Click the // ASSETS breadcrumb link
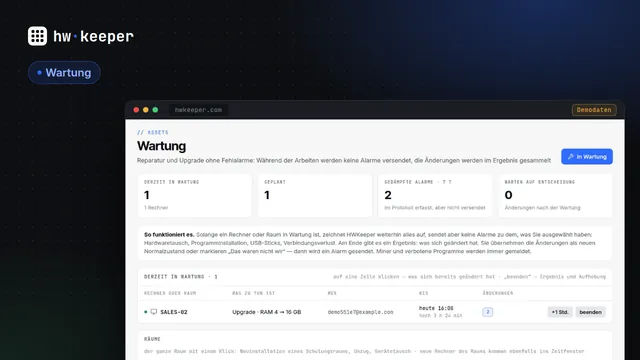Viewport: 640px width, 360px height. tap(153, 132)
